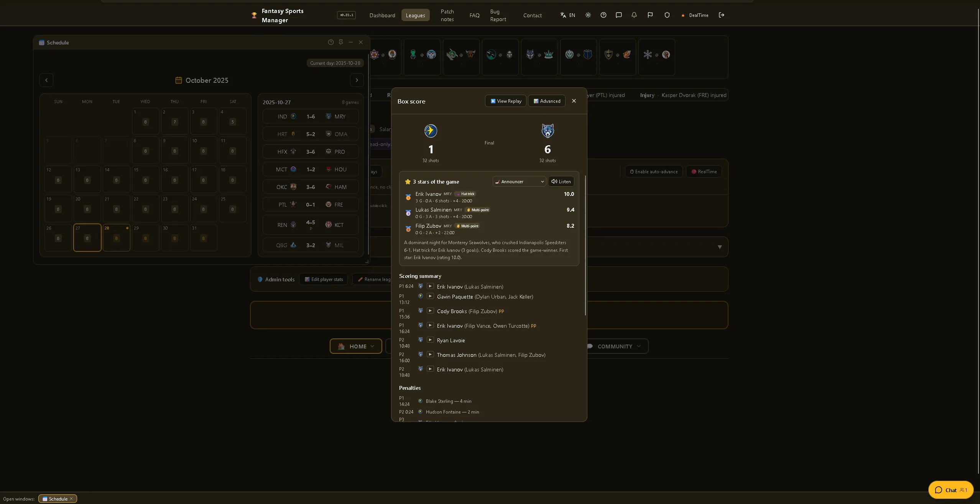Enable auto-advance
The width and height of the screenshot is (980, 504).
[x=653, y=171]
